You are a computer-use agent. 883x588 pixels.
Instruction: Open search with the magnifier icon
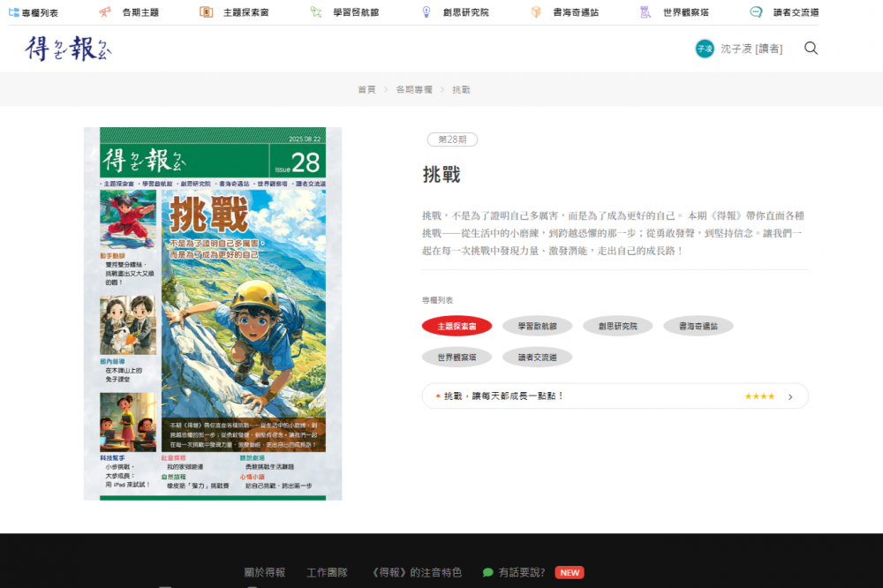[811, 49]
